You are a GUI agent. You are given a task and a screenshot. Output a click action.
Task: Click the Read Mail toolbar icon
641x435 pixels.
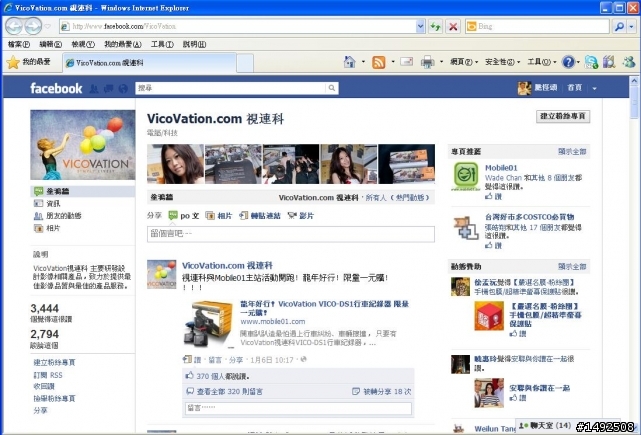coord(406,62)
